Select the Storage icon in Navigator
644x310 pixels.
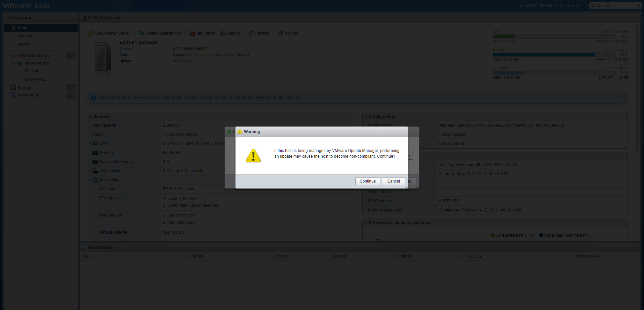(x=13, y=88)
